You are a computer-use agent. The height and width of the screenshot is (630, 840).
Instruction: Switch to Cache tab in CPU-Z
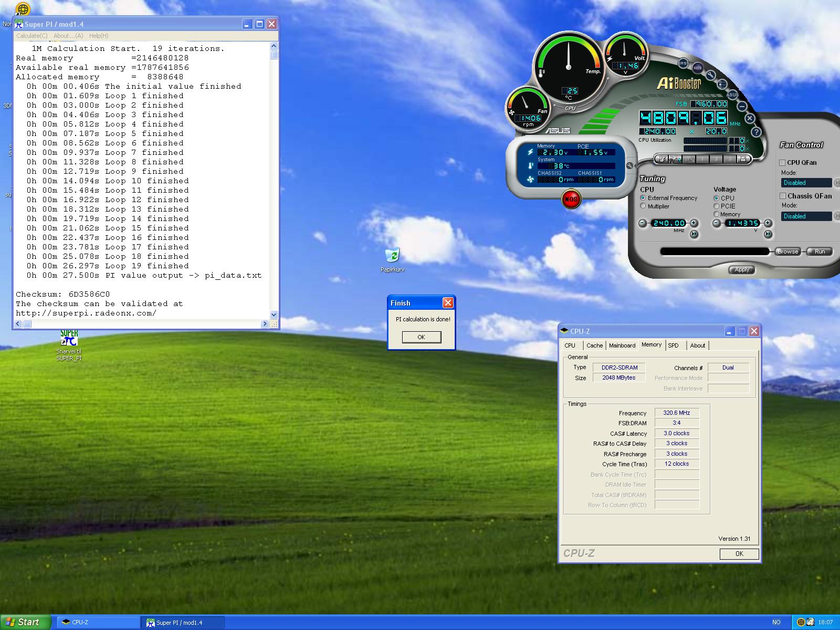tap(594, 345)
